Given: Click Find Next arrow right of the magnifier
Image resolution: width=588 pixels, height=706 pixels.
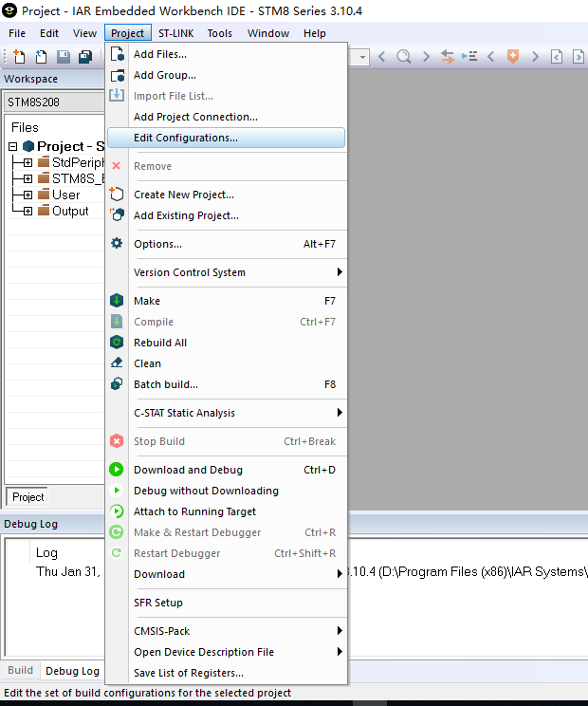Looking at the screenshot, I should (x=426, y=57).
